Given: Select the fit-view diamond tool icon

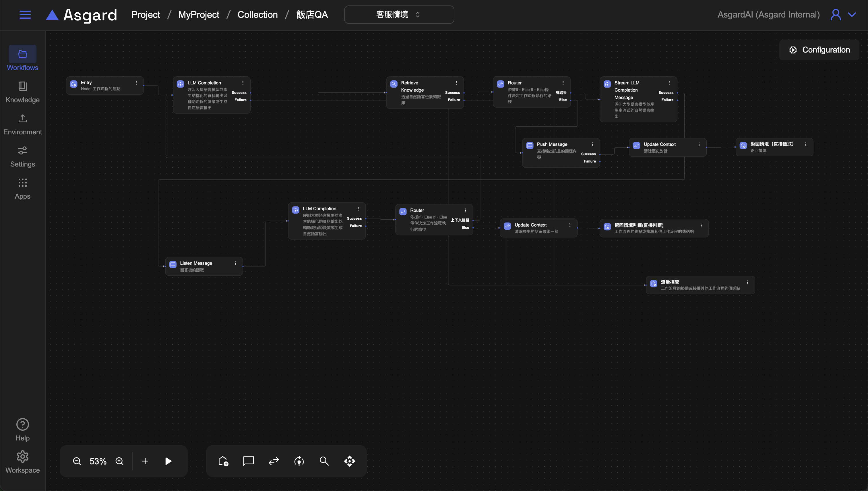Looking at the screenshot, I should point(350,461).
